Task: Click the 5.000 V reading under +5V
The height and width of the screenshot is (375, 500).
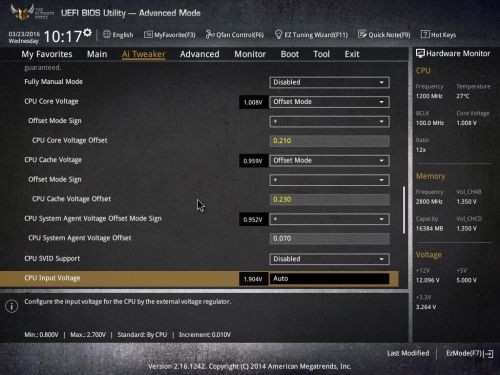Action: point(466,280)
